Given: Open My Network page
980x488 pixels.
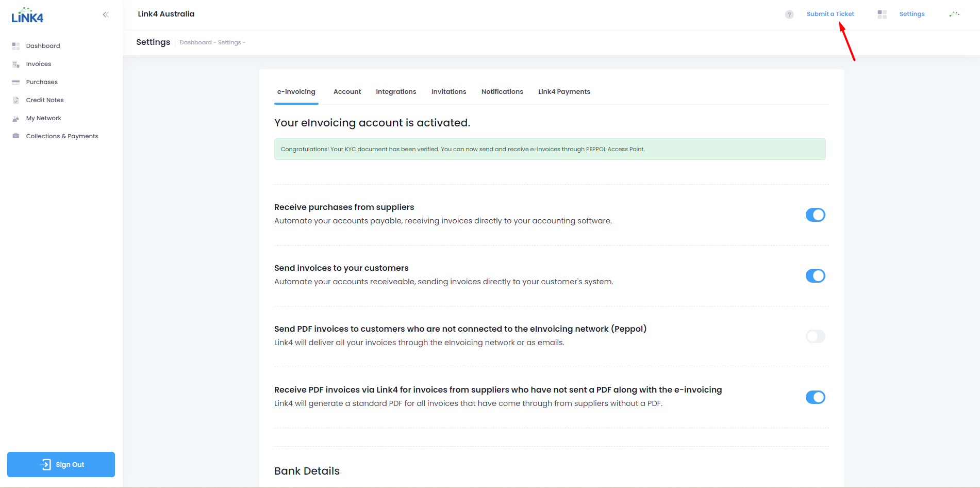Looking at the screenshot, I should [x=44, y=118].
